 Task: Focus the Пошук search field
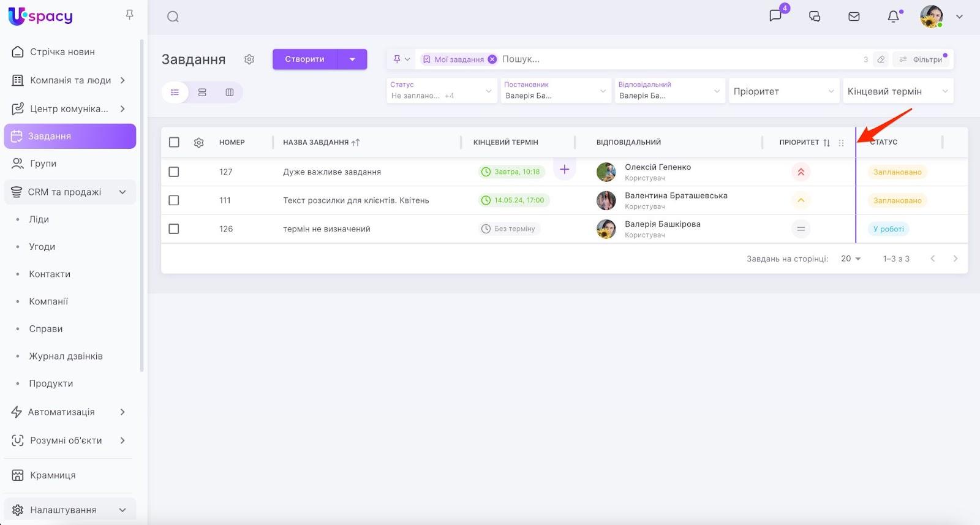tap(680, 59)
